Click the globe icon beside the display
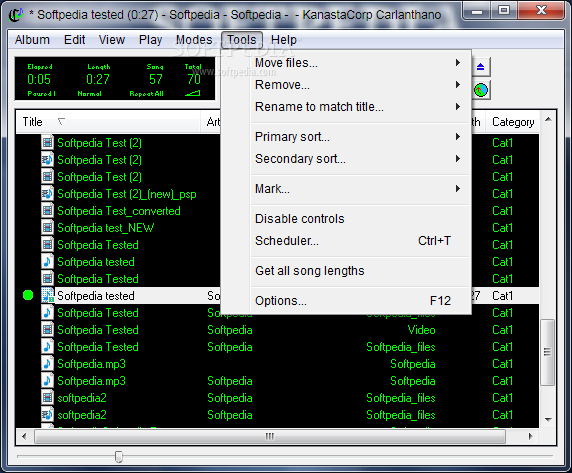Image resolution: width=572 pixels, height=473 pixels. tap(481, 90)
